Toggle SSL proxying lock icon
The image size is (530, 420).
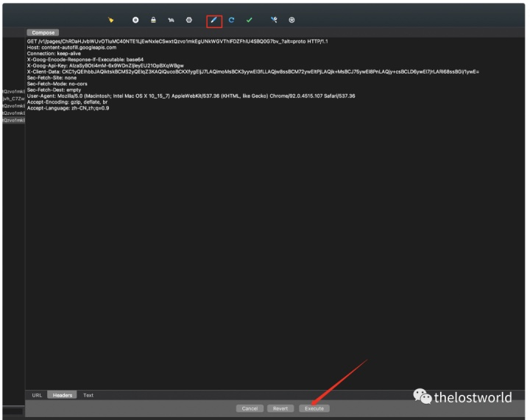click(x=153, y=20)
